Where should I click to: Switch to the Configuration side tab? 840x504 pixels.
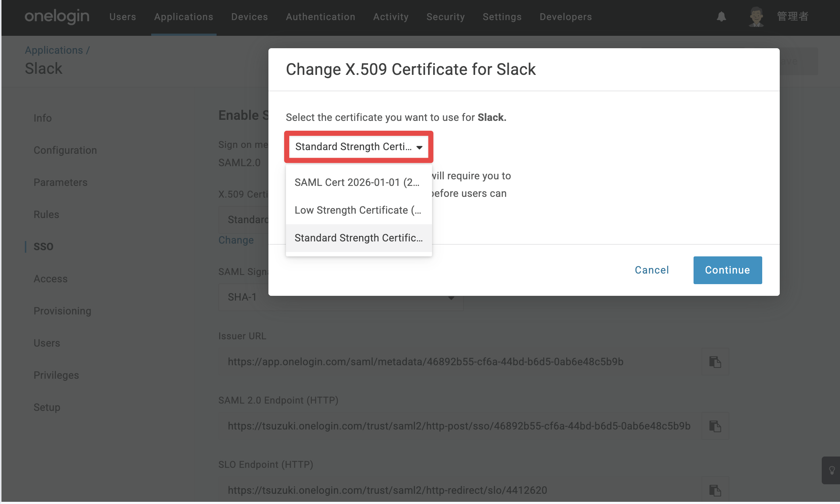tap(65, 150)
